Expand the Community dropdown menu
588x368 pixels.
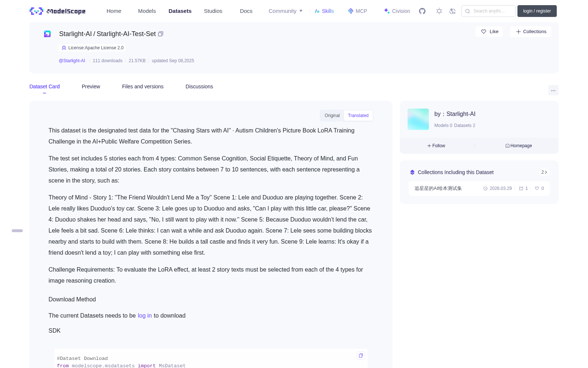286,11
